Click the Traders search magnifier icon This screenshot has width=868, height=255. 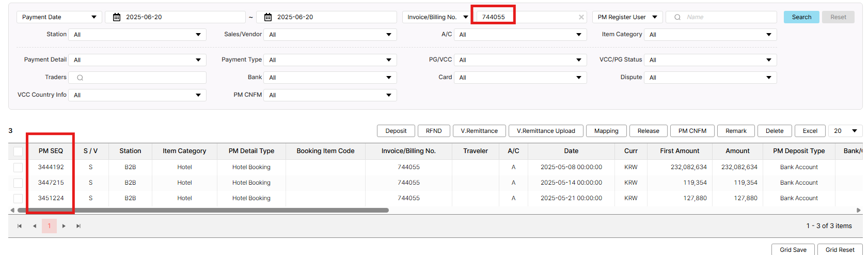click(x=80, y=78)
